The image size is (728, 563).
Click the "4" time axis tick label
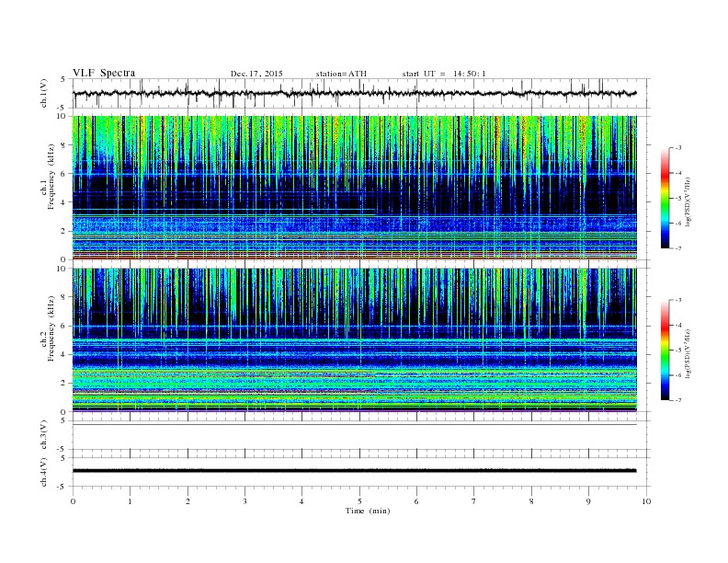click(301, 501)
